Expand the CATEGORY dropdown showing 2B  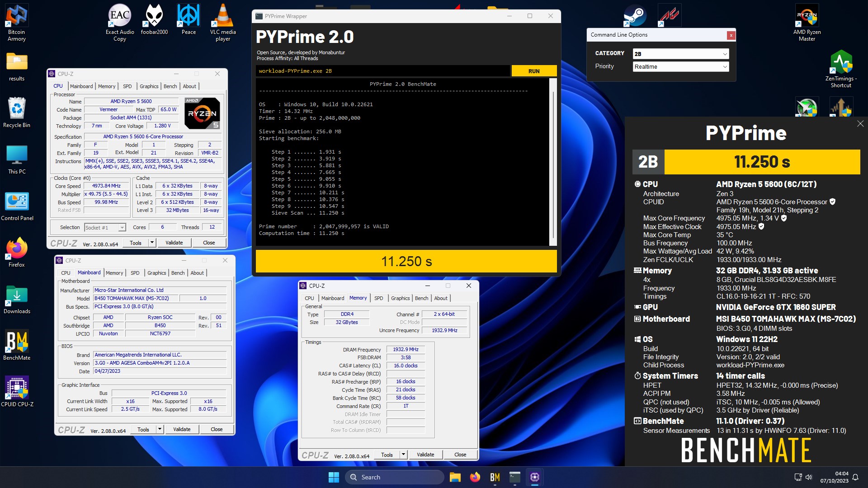(x=681, y=54)
